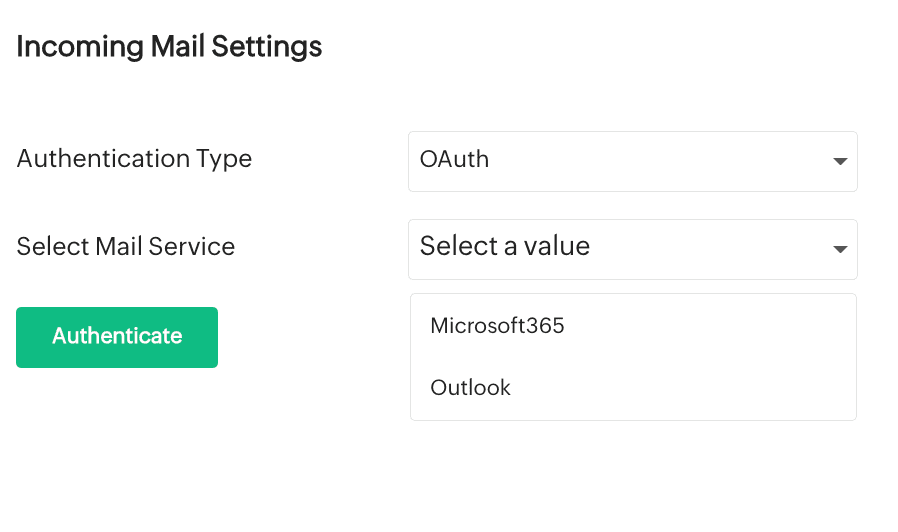Pick the Microsoft365 option
The image size is (898, 532).
(497, 326)
